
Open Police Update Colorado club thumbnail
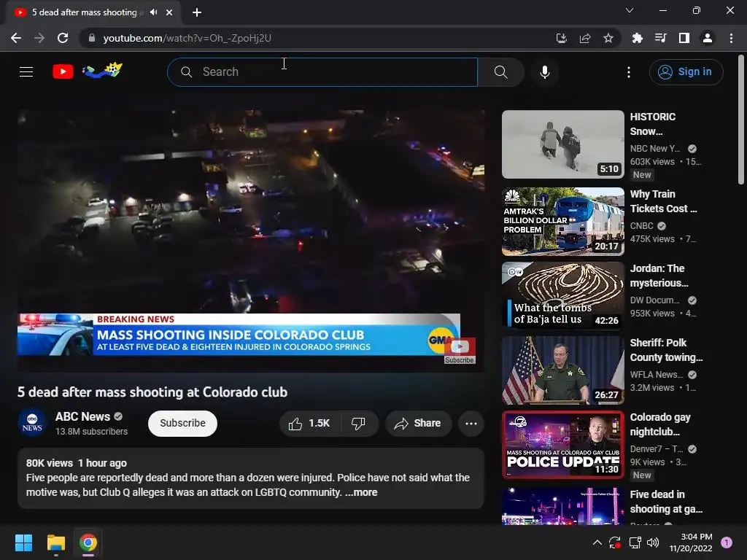click(x=563, y=445)
